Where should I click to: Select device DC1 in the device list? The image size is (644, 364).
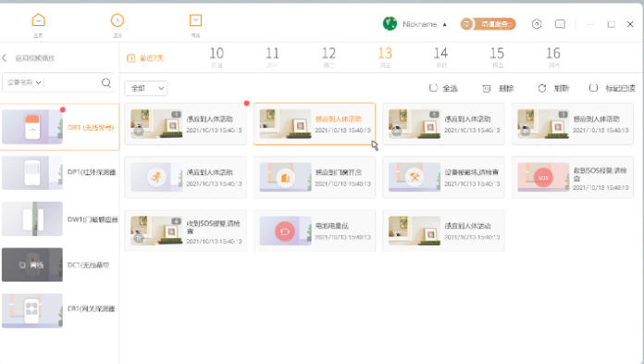point(59,265)
